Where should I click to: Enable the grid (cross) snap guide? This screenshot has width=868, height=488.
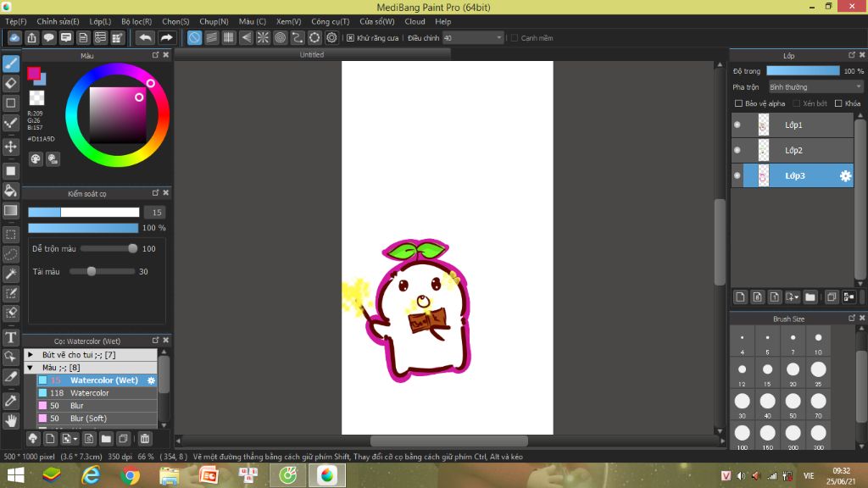(x=229, y=37)
